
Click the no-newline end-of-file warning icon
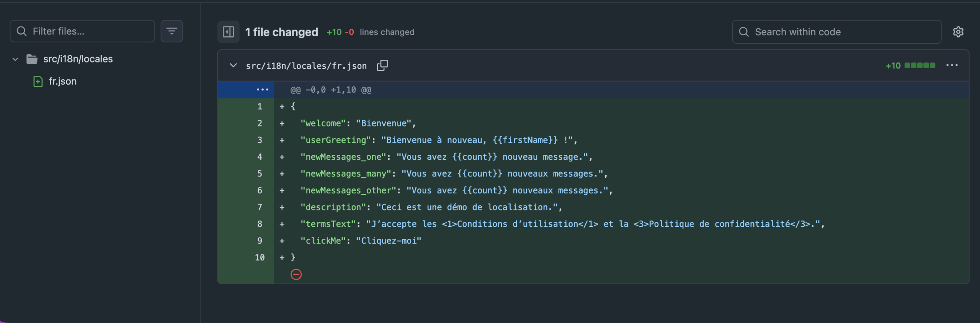point(296,274)
